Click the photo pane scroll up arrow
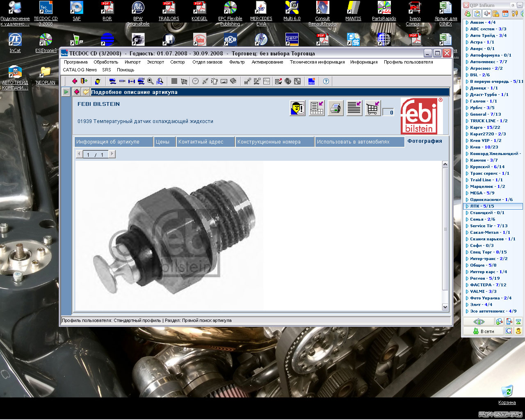Screen dimensions: 525x420 click(445, 164)
